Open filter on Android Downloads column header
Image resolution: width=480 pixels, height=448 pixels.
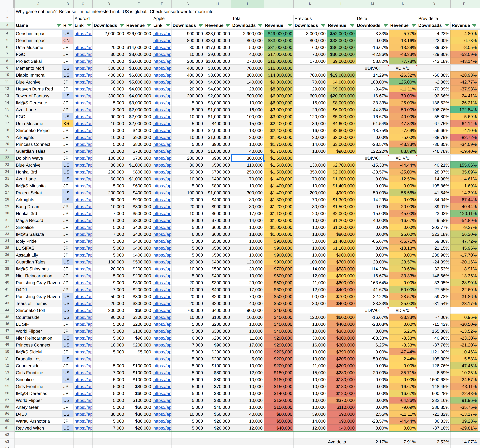(122, 26)
